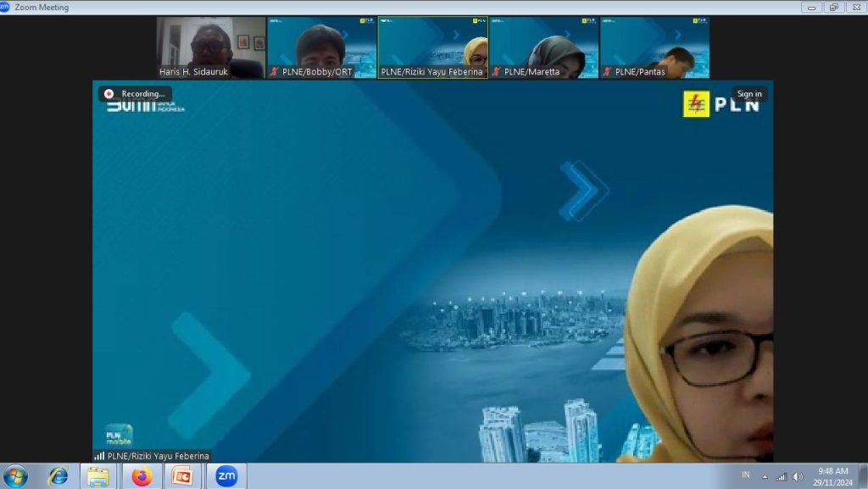Image resolution: width=868 pixels, height=489 pixels.
Task: Expand the hidden system tray icons arrow
Action: [765, 476]
